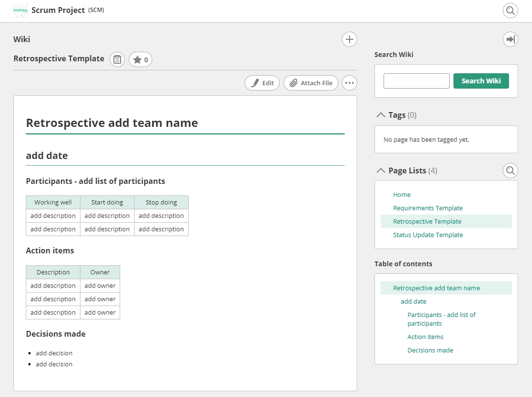Open wiki search with the top magnifier icon
The height and width of the screenshot is (397, 532).
[x=510, y=10]
